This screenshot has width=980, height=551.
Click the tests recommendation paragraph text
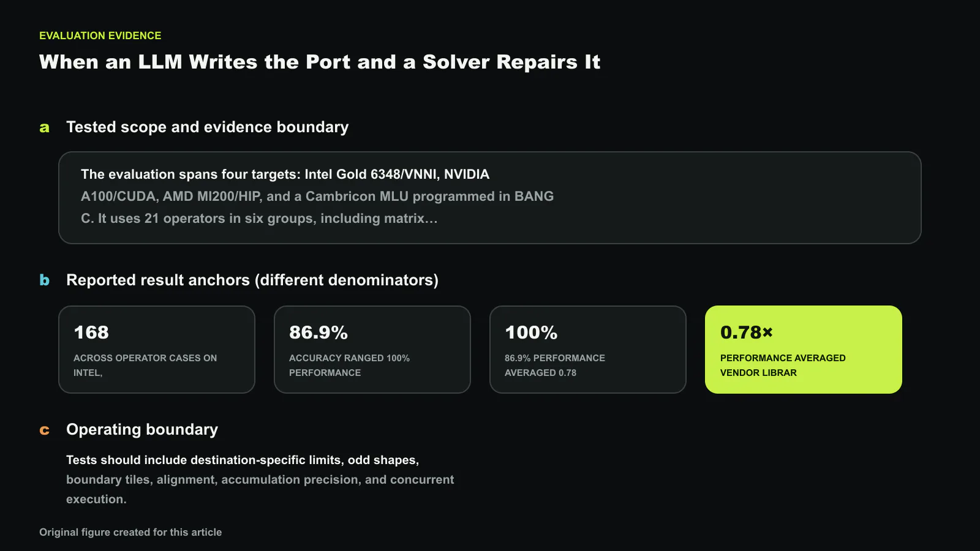coord(260,479)
